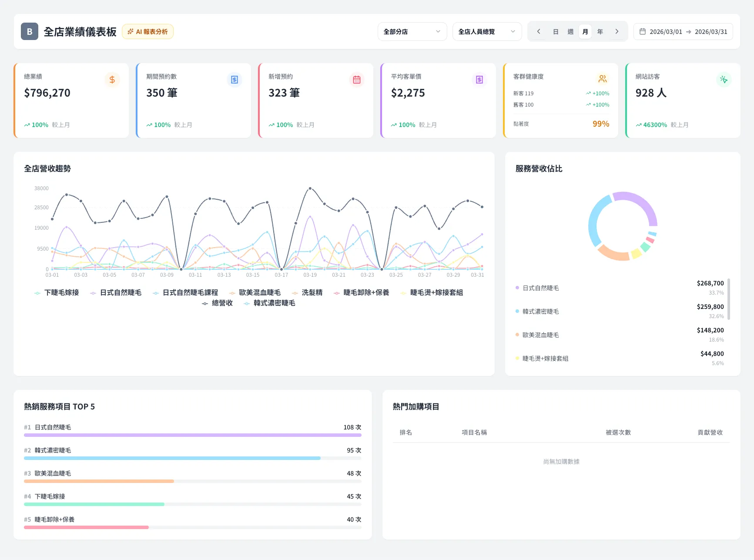
Task: Click the blue B logo icon
Action: [x=30, y=32]
